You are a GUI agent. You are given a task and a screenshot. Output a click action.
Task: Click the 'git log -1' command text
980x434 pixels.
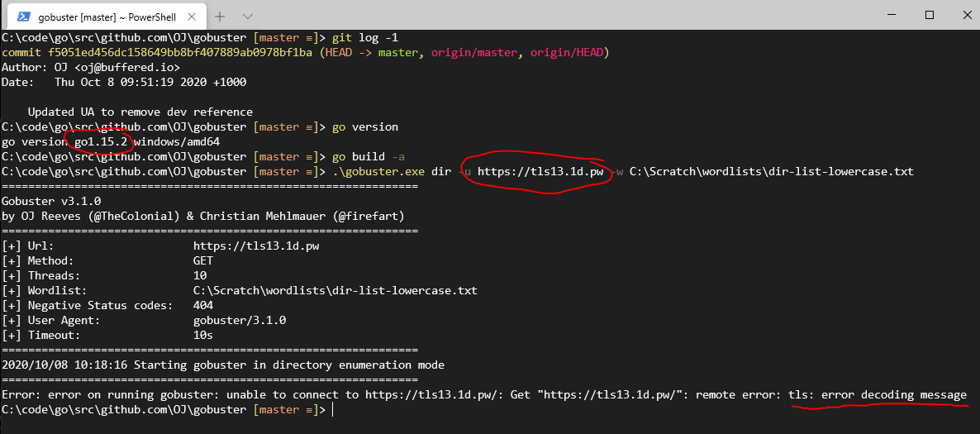(364, 38)
